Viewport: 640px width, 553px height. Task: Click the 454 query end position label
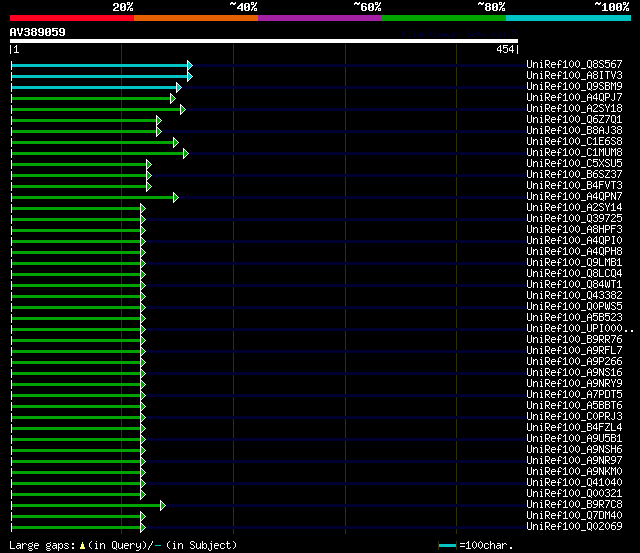pos(505,49)
